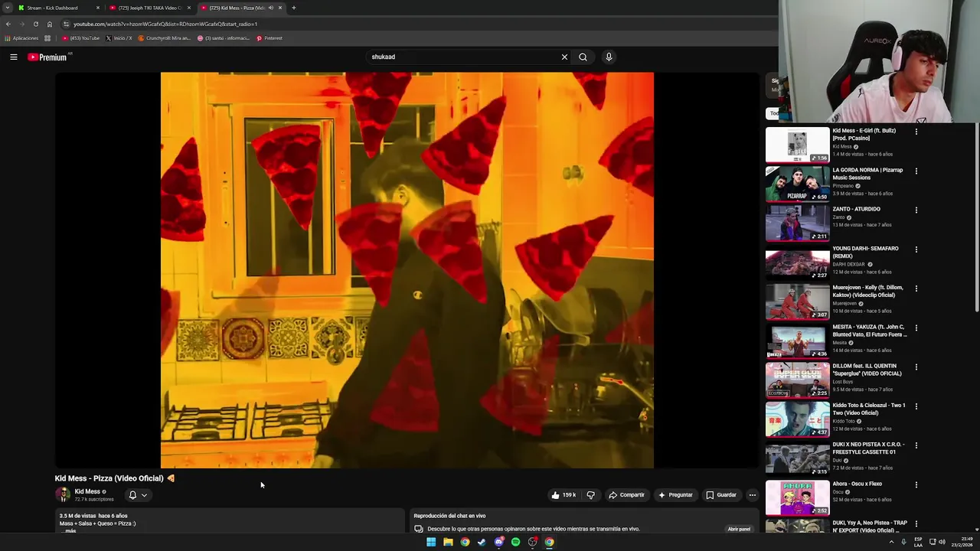Viewport: 980px width, 551px height.
Task: Open options for MESITA - YAKUZA video
Action: [916, 328]
